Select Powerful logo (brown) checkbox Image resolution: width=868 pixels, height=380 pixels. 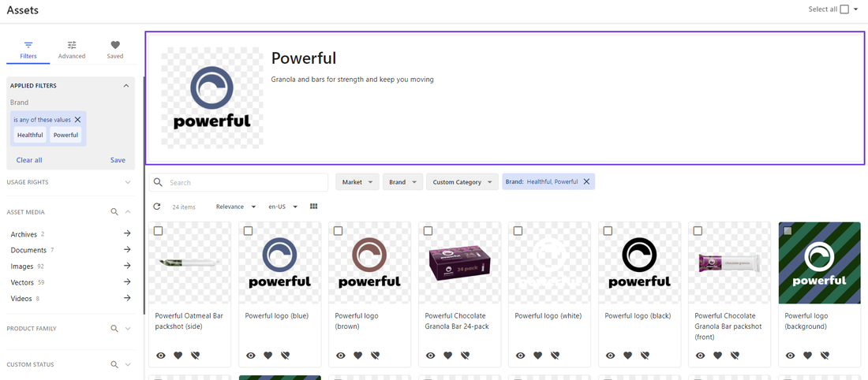point(338,231)
